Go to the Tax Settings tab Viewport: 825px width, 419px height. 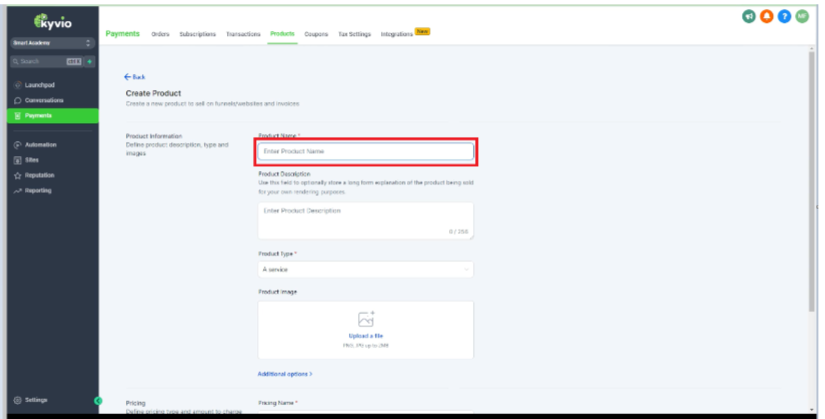354,34
